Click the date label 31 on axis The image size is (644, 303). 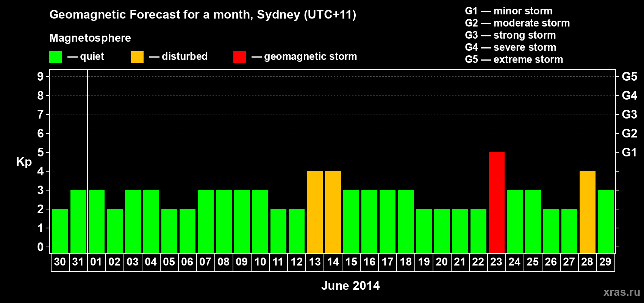pos(78,262)
